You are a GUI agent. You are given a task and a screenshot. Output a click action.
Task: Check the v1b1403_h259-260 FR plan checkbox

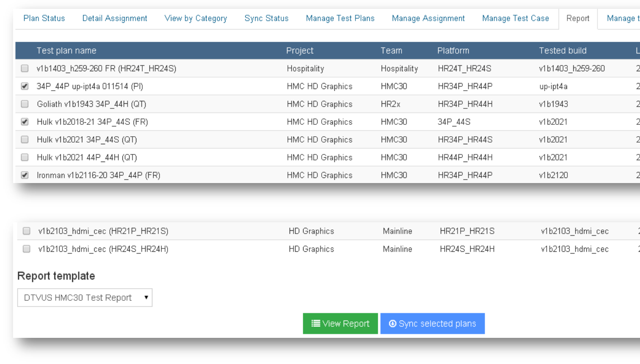coord(25,68)
